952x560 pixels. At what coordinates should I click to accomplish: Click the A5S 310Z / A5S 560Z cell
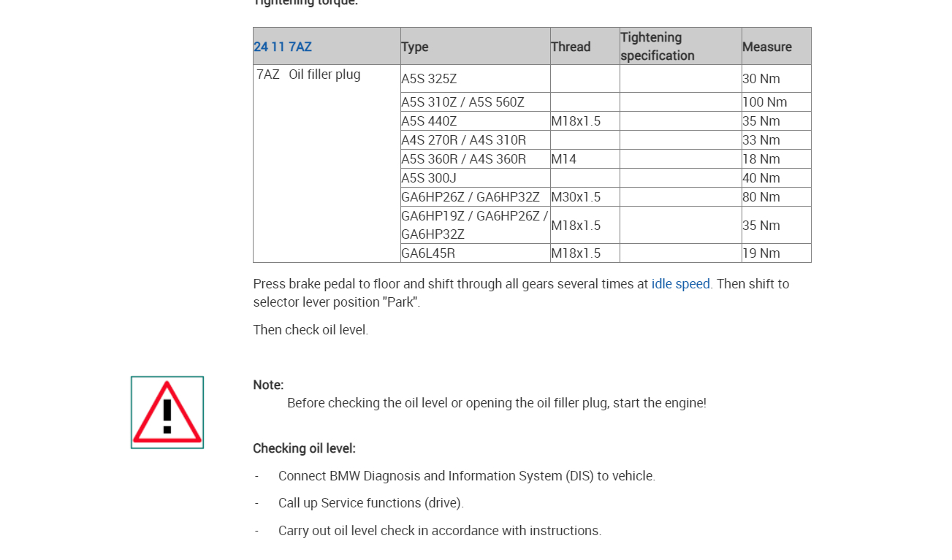coord(462,102)
